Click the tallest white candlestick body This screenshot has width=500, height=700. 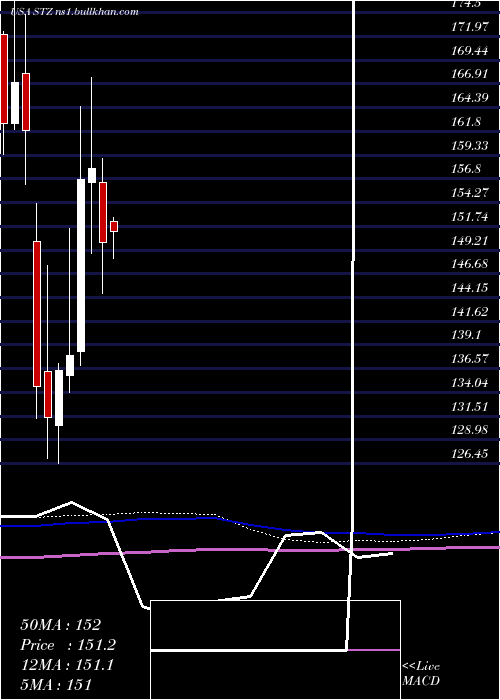81,266
